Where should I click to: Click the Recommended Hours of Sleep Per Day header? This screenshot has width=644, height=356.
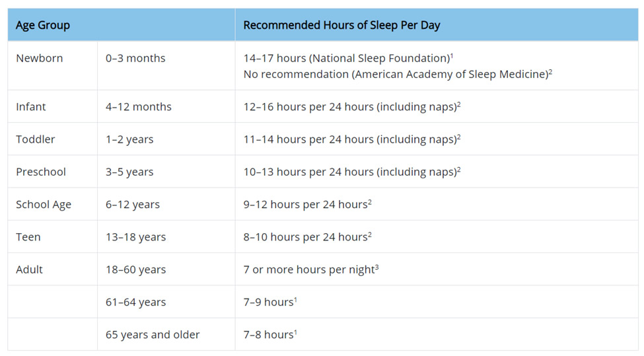click(x=341, y=26)
